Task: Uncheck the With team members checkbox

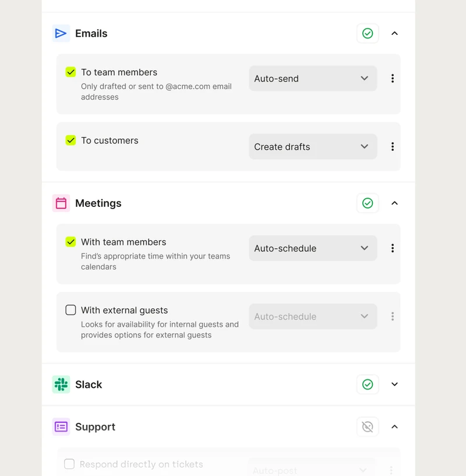Action: point(70,242)
